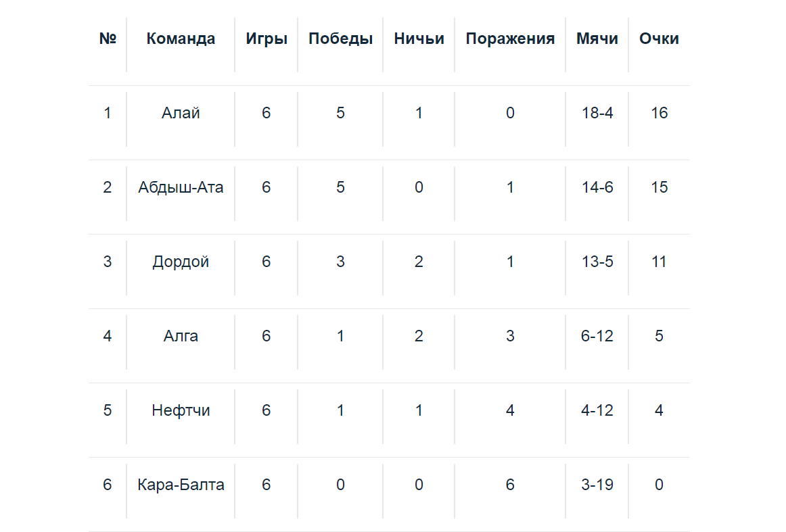The height and width of the screenshot is (532, 786).
Task: Click the Победы column header
Action: click(x=340, y=39)
